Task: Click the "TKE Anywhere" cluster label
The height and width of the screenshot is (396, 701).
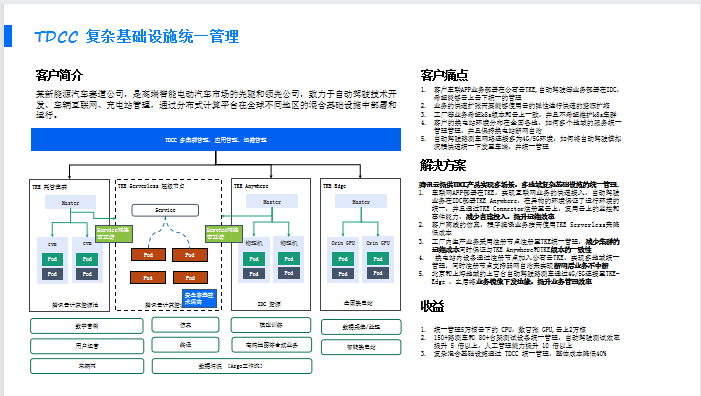Action: pos(251,186)
